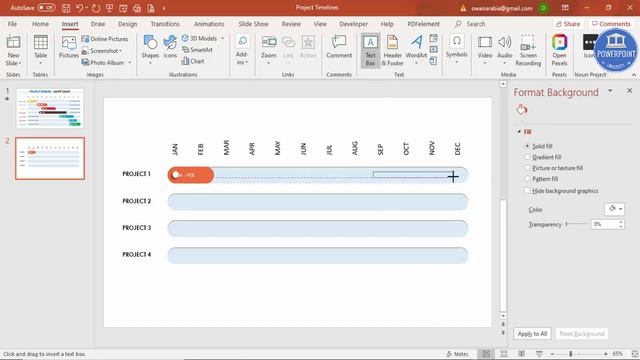The image size is (640, 360).
Task: Click the Save icon in quick access toolbar
Action: coord(66,8)
